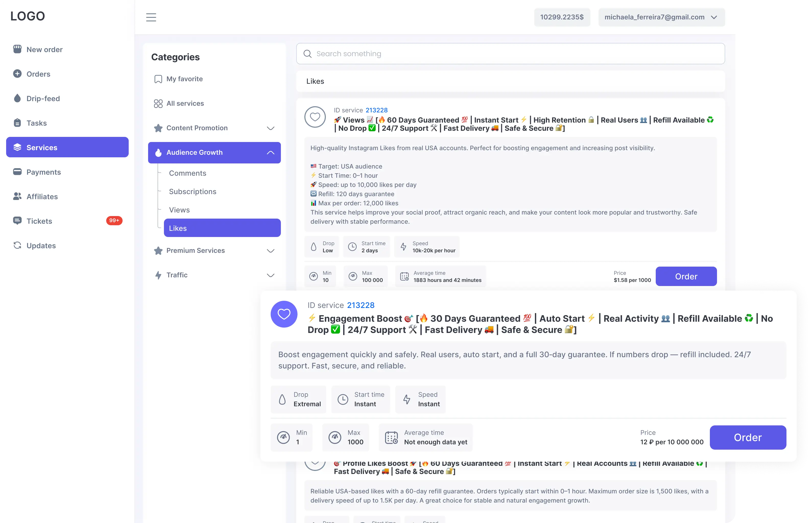The width and height of the screenshot is (812, 523).
Task: Click the lightning icon beside Speed 10k-20k per hour
Action: click(403, 246)
